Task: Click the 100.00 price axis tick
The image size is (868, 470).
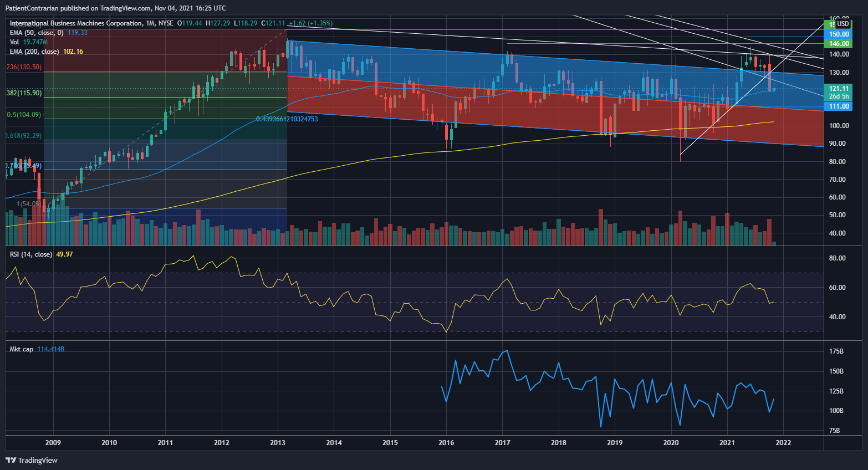Action: click(x=839, y=126)
